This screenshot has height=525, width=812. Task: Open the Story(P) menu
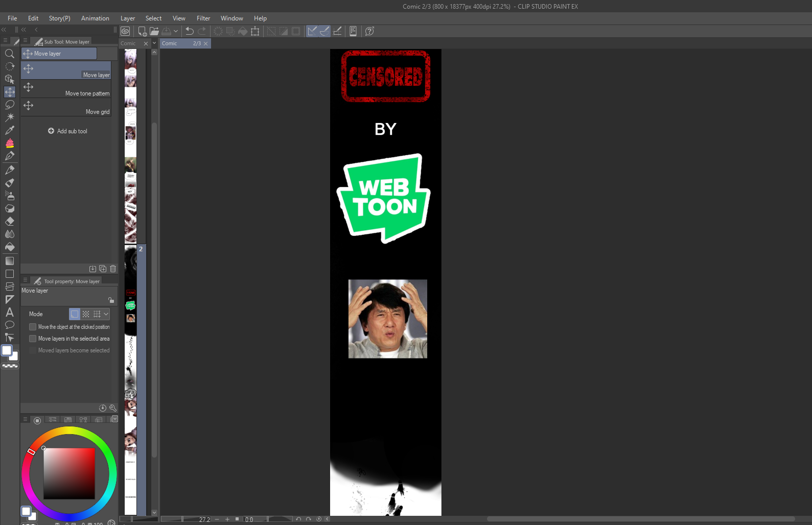60,18
